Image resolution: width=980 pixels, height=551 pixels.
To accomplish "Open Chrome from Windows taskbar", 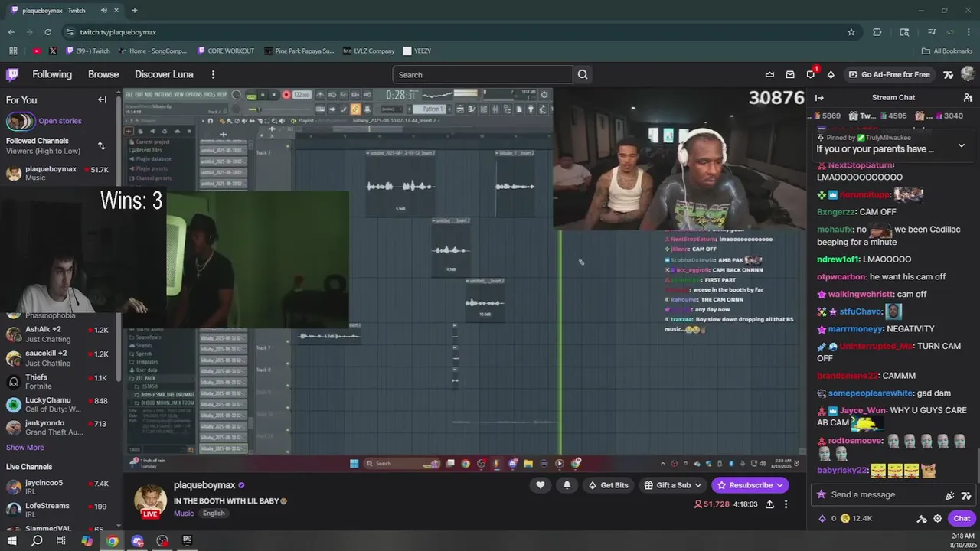I will (x=112, y=541).
